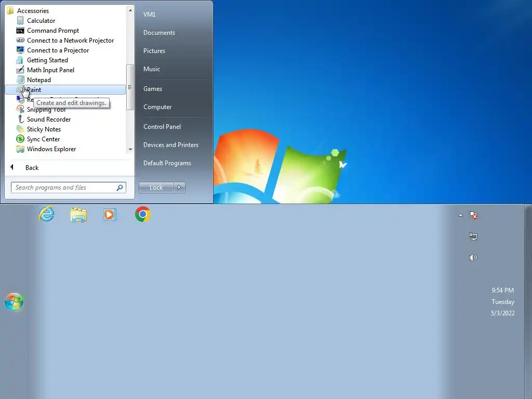Launch Internet Explorer from the taskbar

(46, 215)
